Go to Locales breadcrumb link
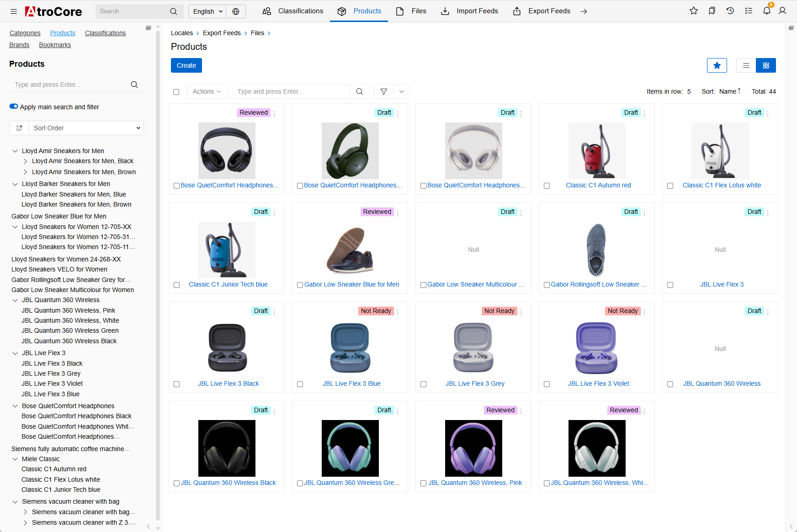Viewport: 797px width, 532px height. click(182, 33)
